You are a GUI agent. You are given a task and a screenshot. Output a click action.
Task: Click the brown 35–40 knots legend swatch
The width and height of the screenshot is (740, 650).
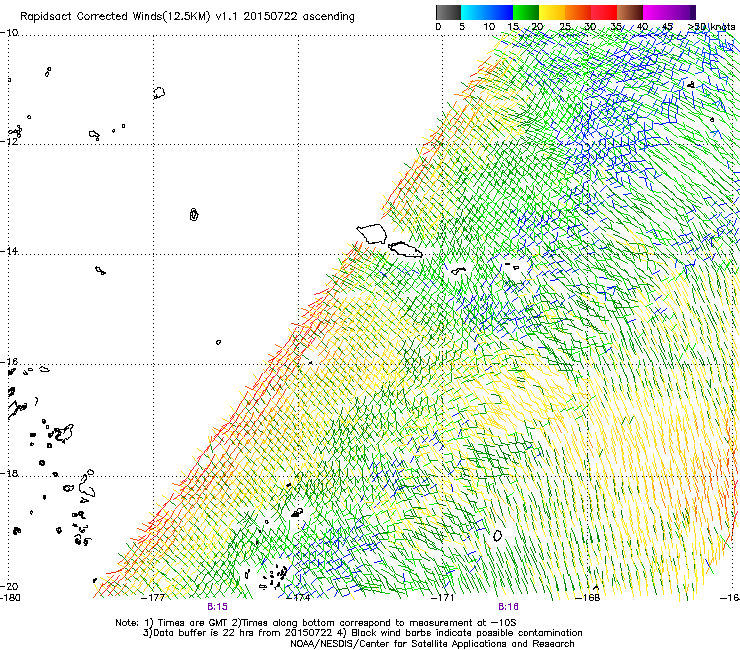(x=630, y=12)
